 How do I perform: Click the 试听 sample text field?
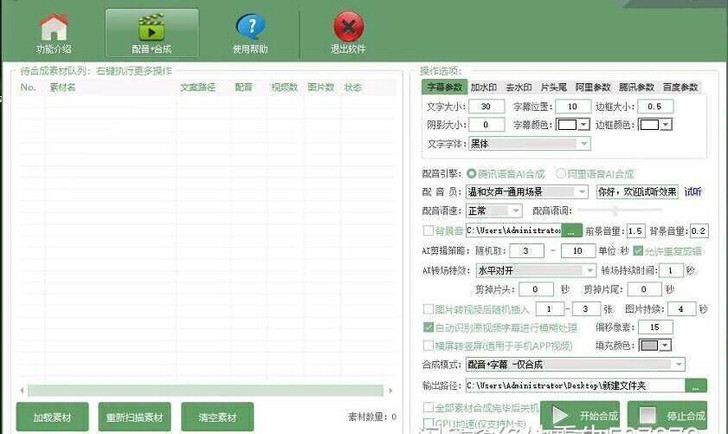point(637,192)
